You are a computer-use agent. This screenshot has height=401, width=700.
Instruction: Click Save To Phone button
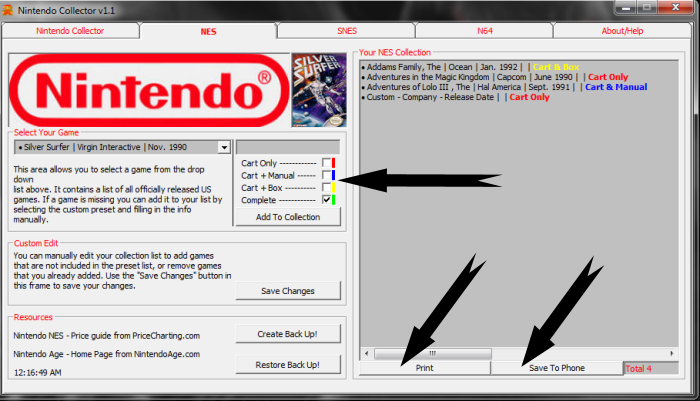pyautogui.click(x=557, y=368)
